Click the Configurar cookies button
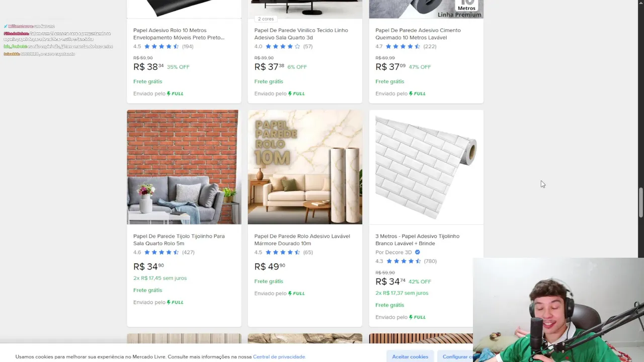Image resolution: width=644 pixels, height=362 pixels. pos(455,356)
